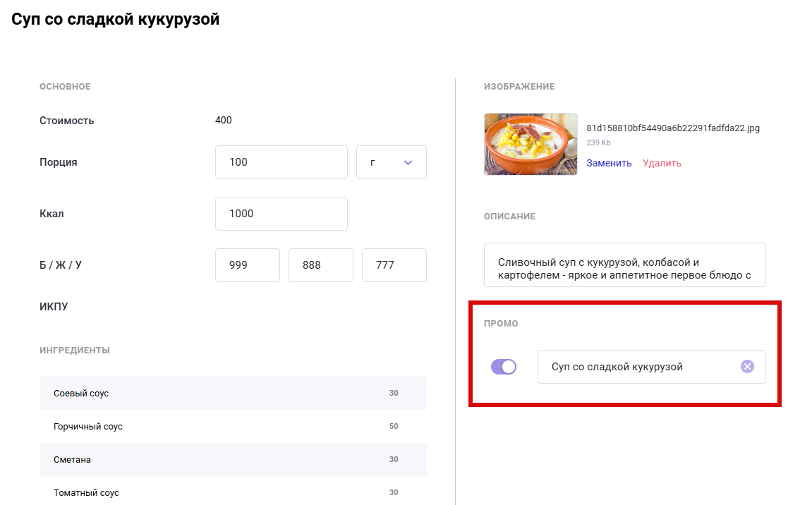Click the soup image thumbnail

(531, 144)
